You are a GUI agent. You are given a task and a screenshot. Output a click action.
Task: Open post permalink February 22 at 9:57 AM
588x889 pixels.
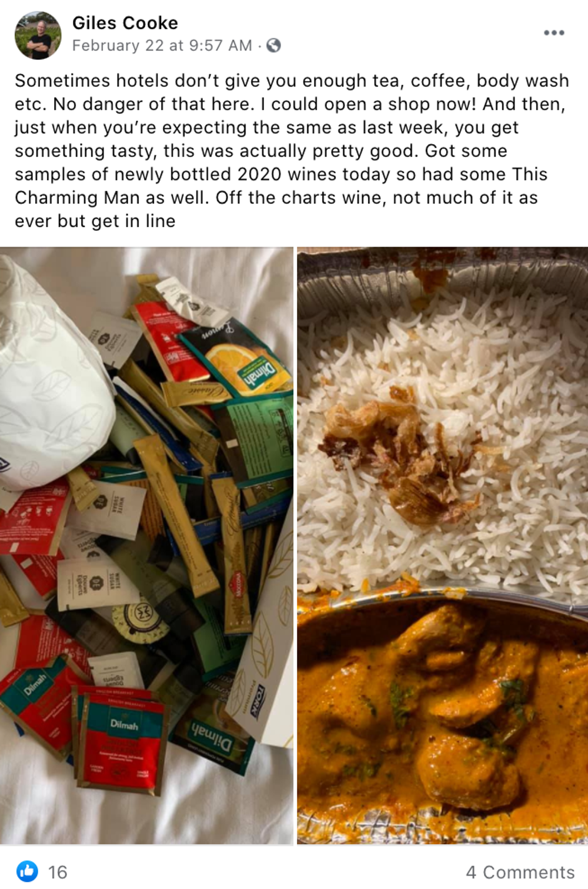[x=162, y=45]
